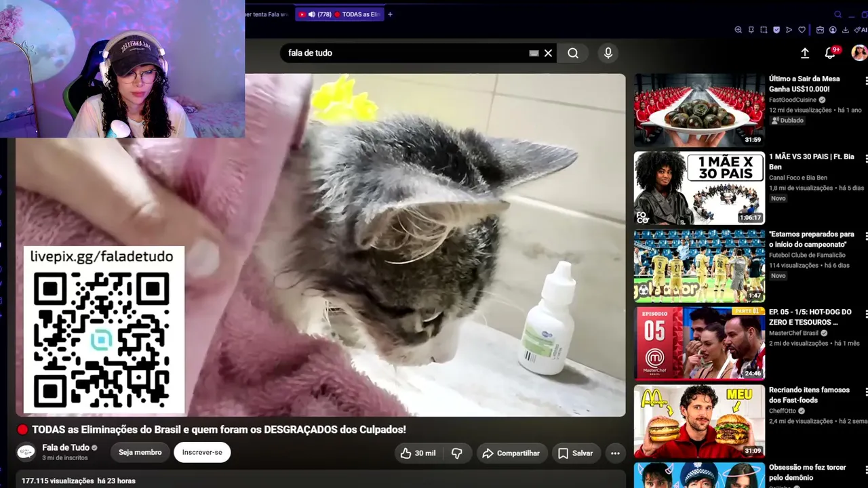Open options menu for 'Último a Sair da Mesa'
The width and height of the screenshot is (868, 488).
coord(866,80)
